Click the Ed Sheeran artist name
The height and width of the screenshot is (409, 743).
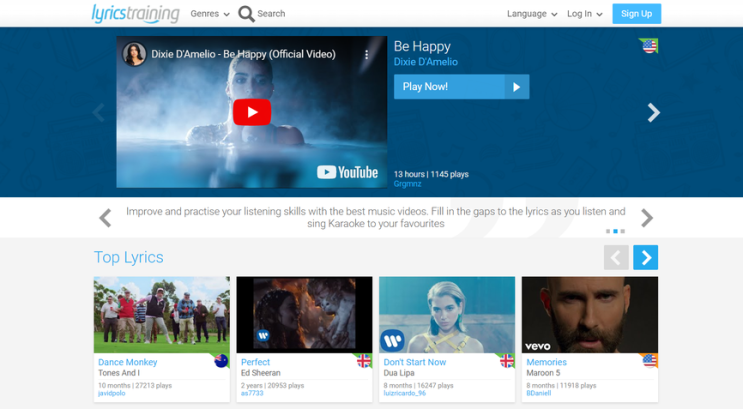pos(261,373)
